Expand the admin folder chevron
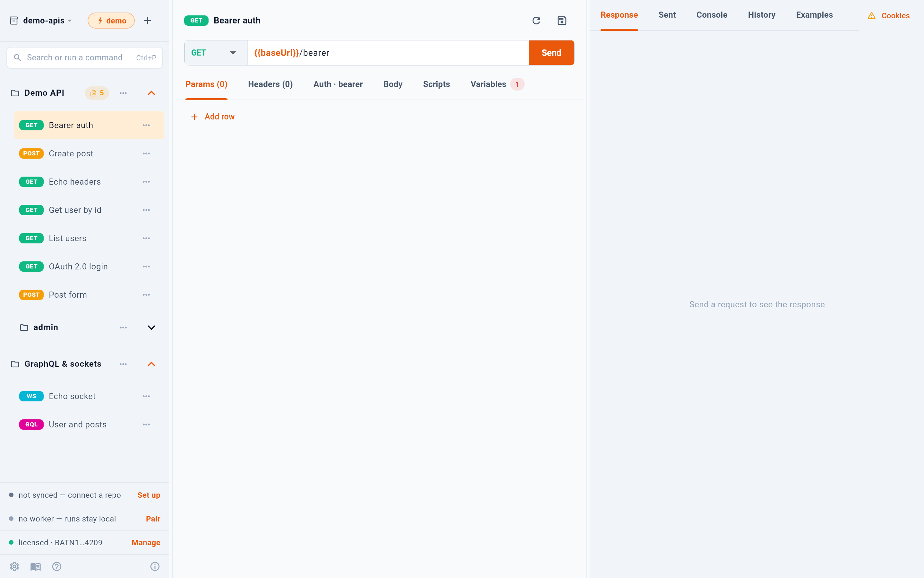 click(x=151, y=328)
